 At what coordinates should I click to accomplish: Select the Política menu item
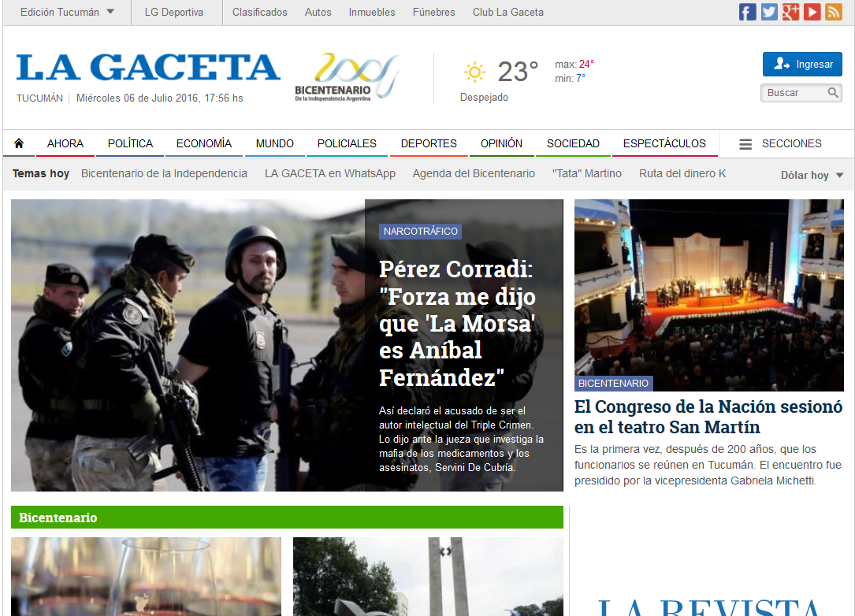130,143
